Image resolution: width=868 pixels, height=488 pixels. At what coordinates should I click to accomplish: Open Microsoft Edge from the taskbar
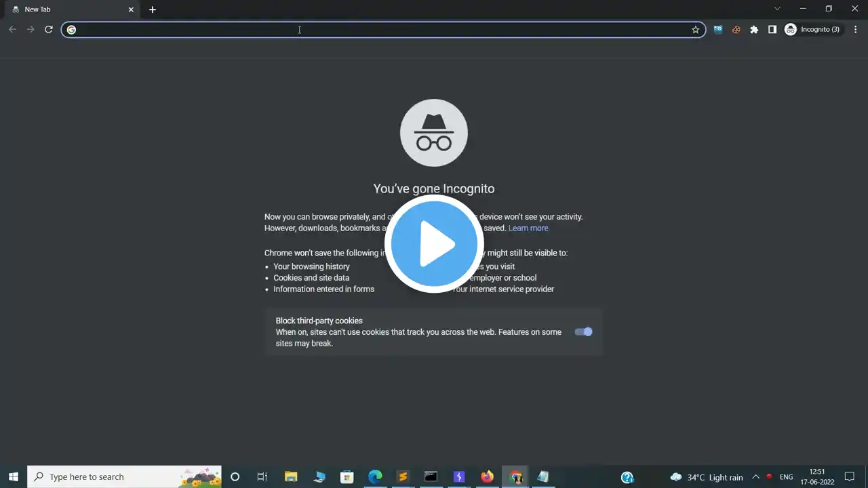pos(375,477)
